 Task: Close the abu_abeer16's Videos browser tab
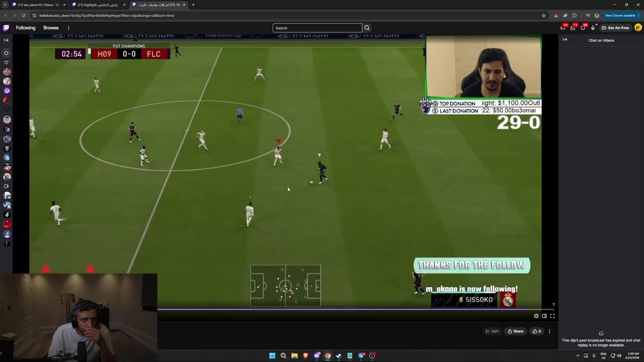click(x=64, y=5)
